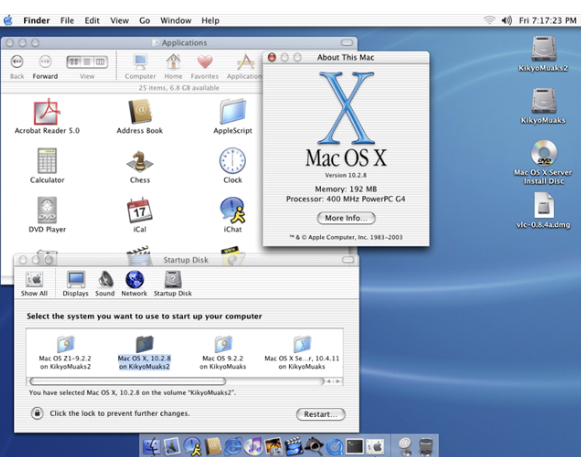
Task: Open the Apple menu
Action: pos(8,20)
